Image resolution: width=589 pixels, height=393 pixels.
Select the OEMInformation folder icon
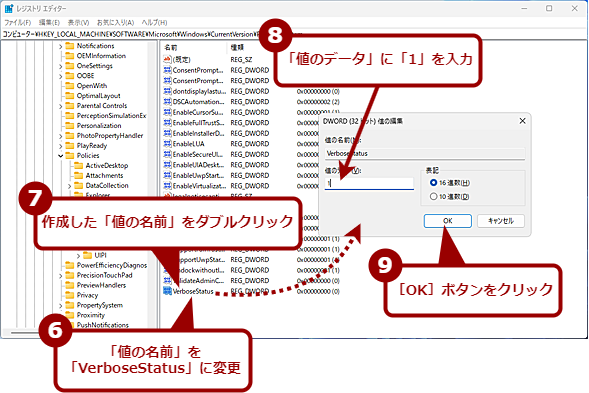pos(69,56)
